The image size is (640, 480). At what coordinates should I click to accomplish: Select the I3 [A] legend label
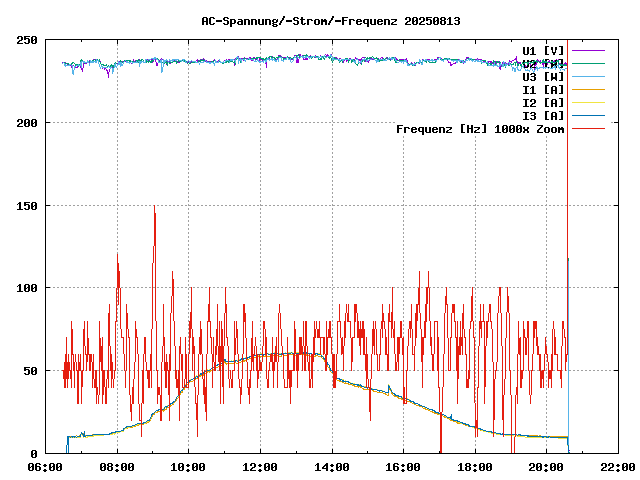(543, 116)
